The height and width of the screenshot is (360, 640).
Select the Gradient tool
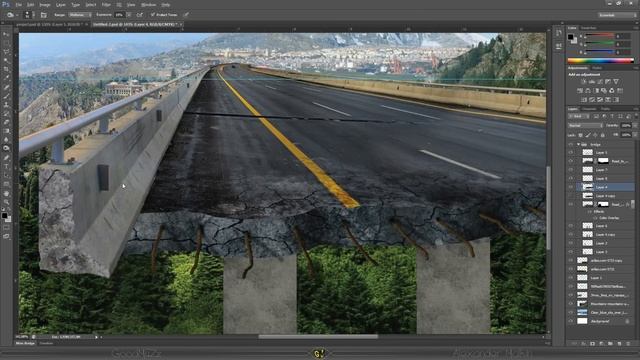pos(6,131)
